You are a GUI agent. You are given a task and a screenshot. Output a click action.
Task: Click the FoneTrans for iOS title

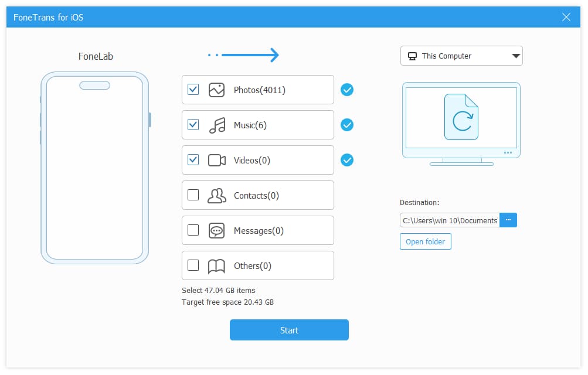49,18
